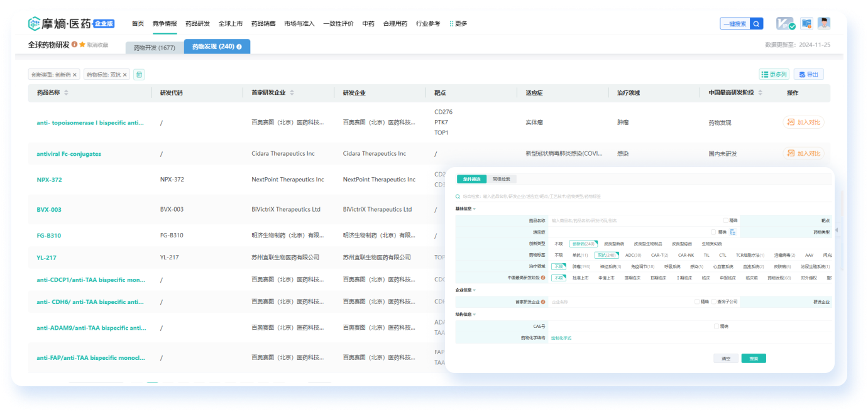Click the star icon to unfavorite page
Screen dimensions: 868x412
coord(82,45)
